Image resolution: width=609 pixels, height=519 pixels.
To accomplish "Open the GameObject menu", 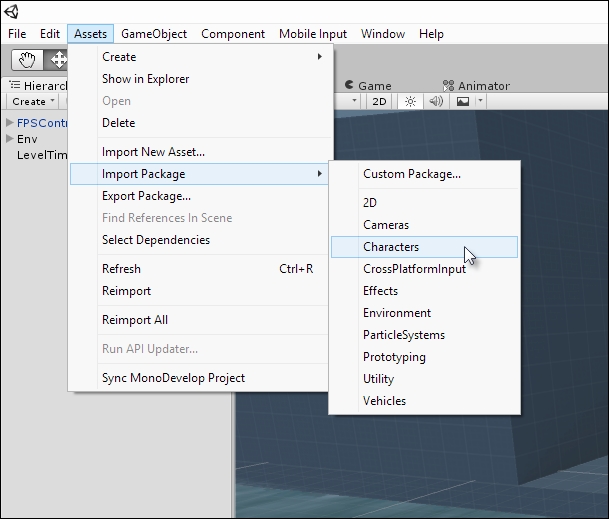I will 154,34.
